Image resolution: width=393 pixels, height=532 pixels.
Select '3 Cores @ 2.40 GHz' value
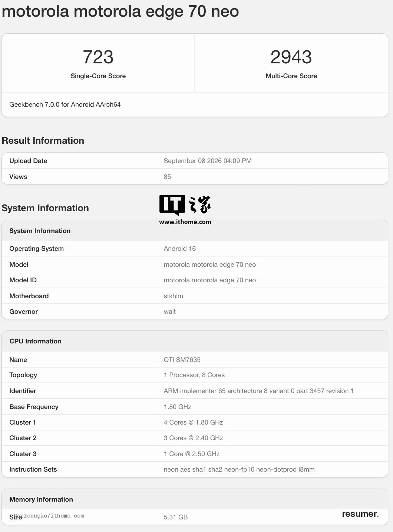pos(194,438)
